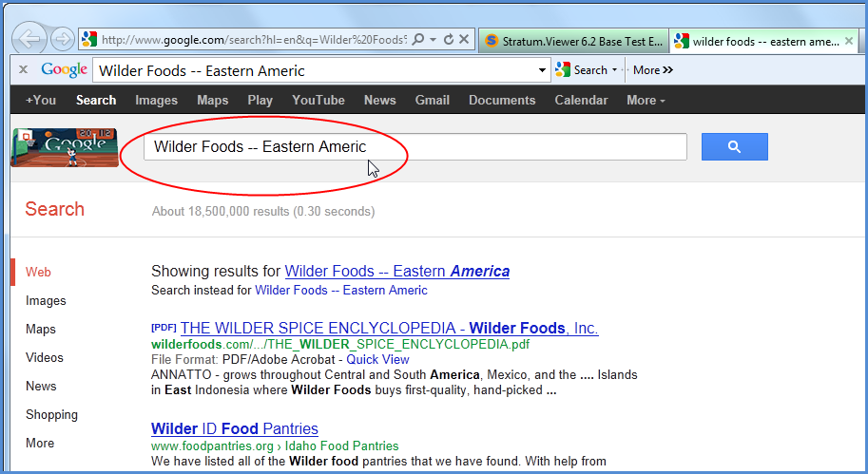Image resolution: width=868 pixels, height=474 pixels.
Task: Click the browser Back arrow button
Action: pos(30,39)
